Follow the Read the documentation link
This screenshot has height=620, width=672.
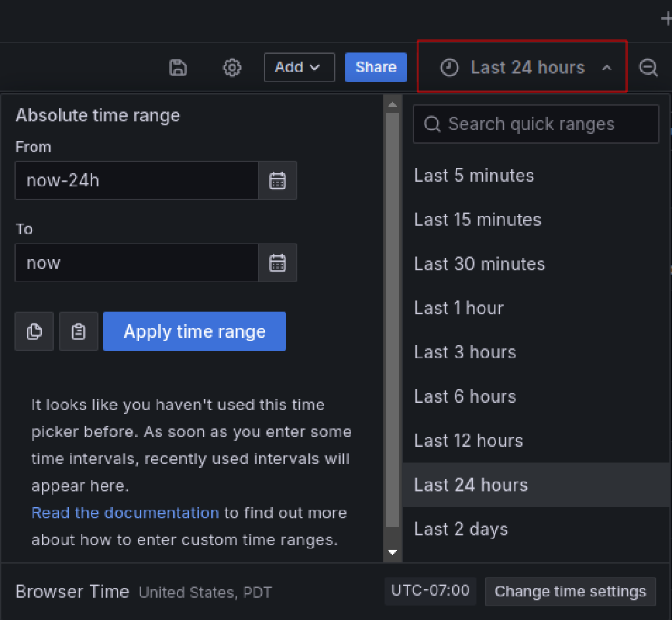[125, 512]
